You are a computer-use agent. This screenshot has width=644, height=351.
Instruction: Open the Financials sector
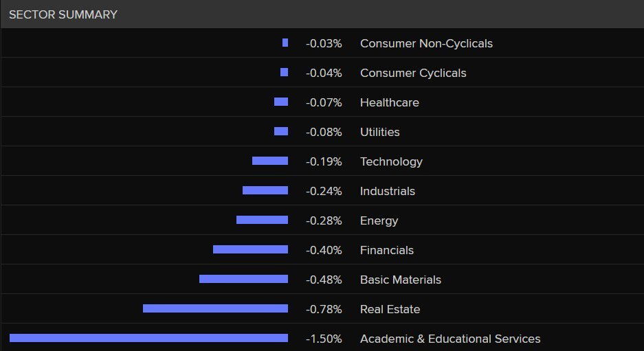pos(386,250)
